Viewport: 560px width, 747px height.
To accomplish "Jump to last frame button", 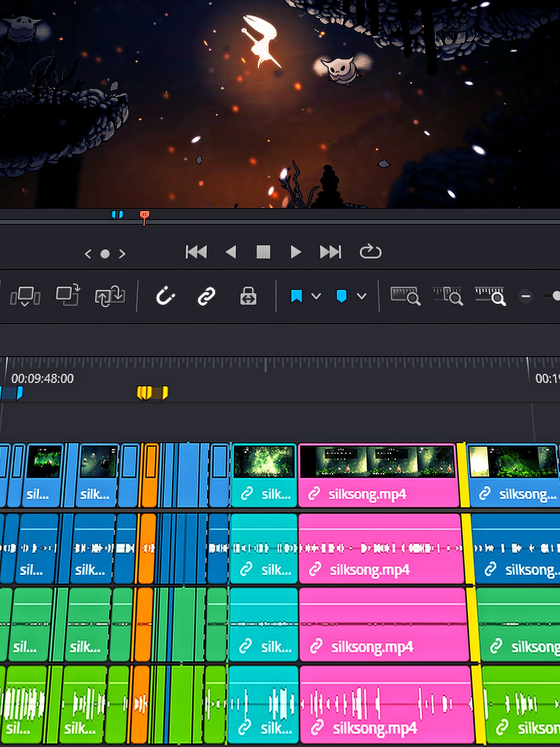I will pyautogui.click(x=330, y=252).
